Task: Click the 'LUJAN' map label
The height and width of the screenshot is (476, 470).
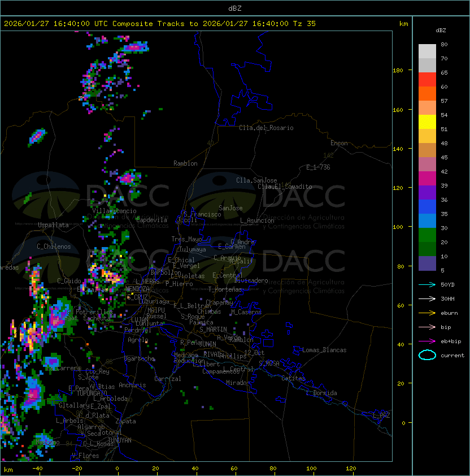Action: coord(140,319)
